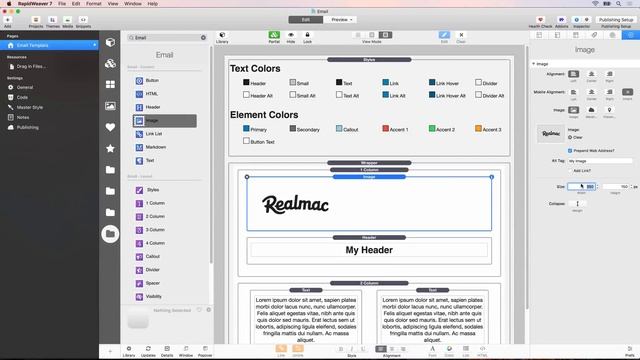
Task: Click the Email search field
Action: (167, 38)
